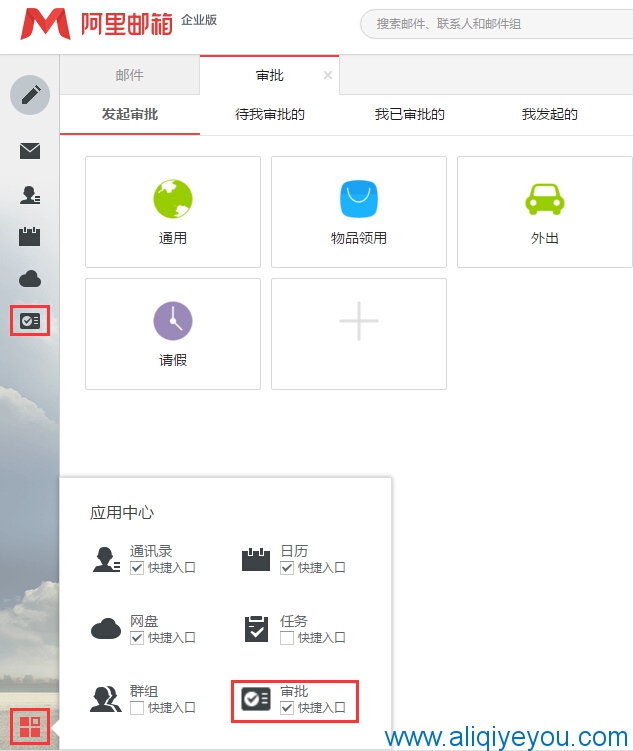Click 任务 label in app center

(x=294, y=621)
